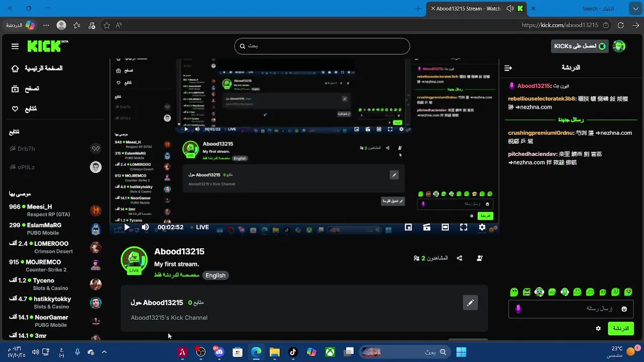This screenshot has width=644, height=362.
Task: Open the emoji picker in chat
Action: pyautogui.click(x=624, y=309)
